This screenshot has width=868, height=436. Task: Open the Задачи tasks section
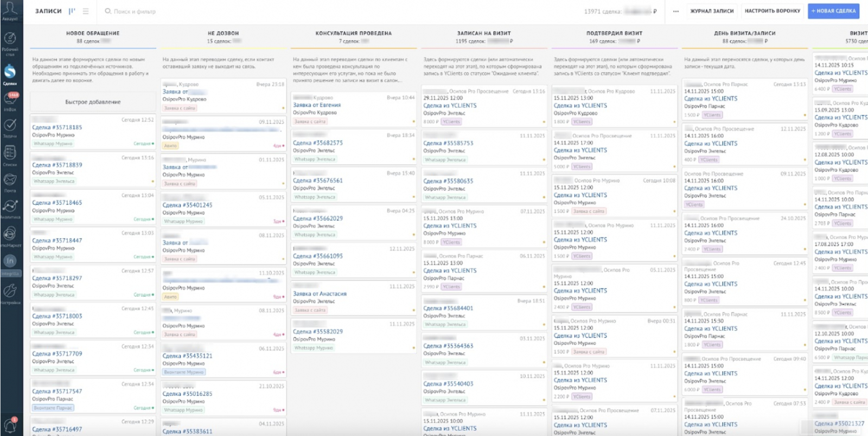coord(10,126)
